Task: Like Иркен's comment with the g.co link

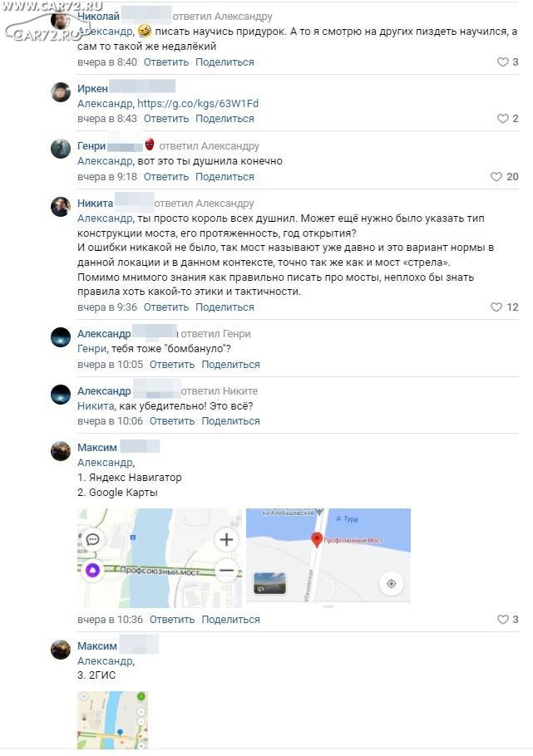Action: (502, 119)
